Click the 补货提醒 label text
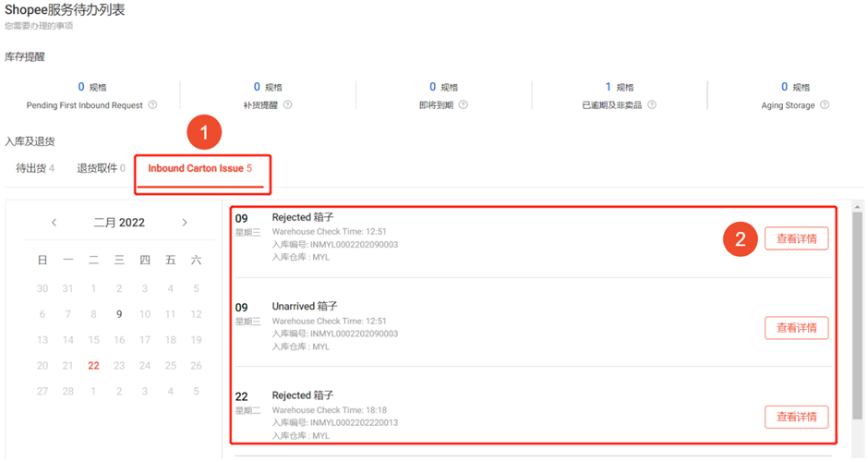Image resolution: width=868 pixels, height=462 pixels. click(x=260, y=105)
